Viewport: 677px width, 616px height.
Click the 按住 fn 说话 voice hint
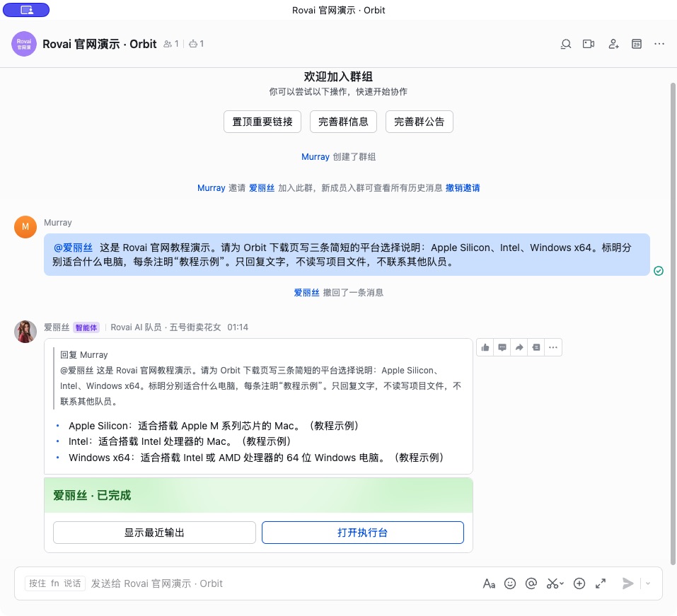pos(55,583)
